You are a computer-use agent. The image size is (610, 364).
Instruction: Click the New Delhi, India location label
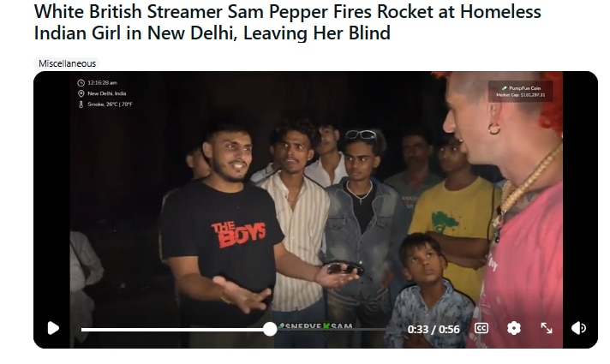[x=106, y=93]
